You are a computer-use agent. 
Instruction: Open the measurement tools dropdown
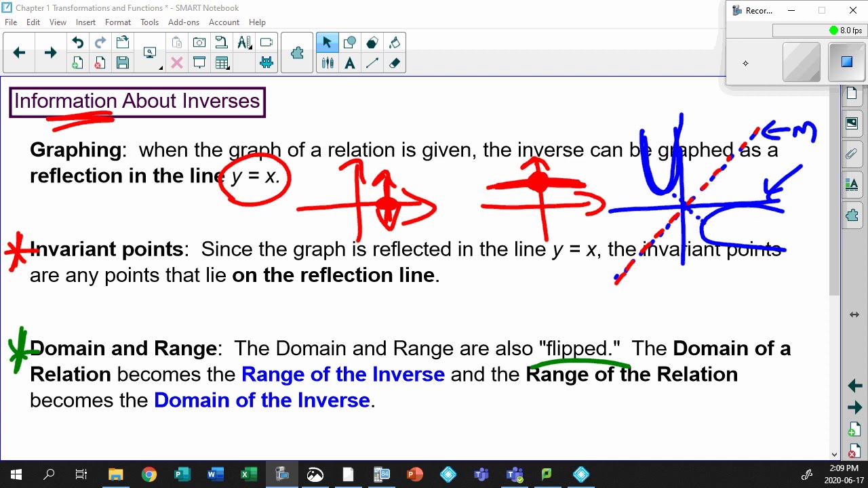pos(244,43)
